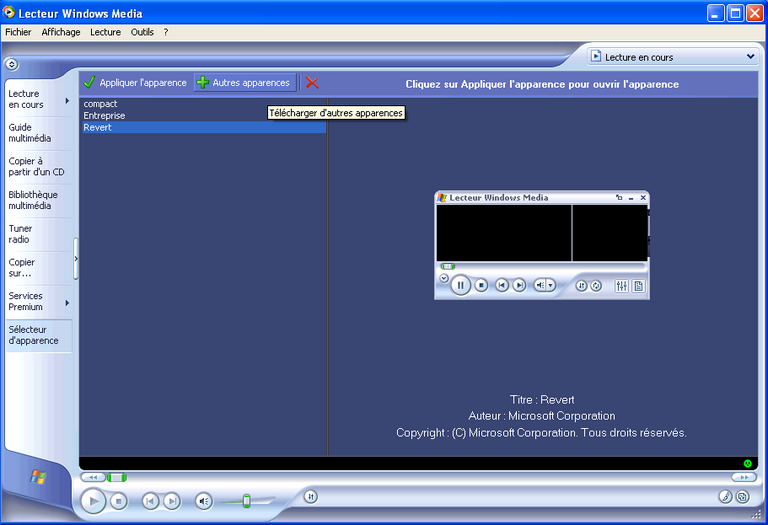The width and height of the screenshot is (768, 525).
Task: Open Guide multimédia tab
Action: 39,133
